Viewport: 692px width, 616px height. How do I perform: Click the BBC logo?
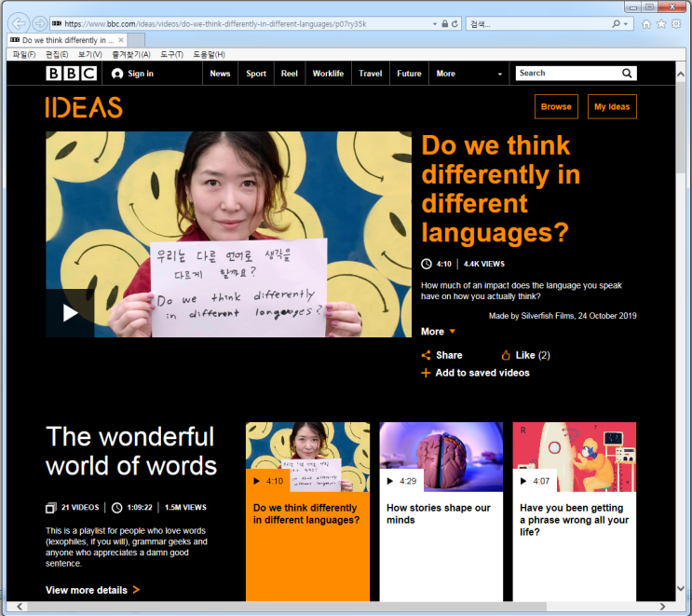(71, 74)
